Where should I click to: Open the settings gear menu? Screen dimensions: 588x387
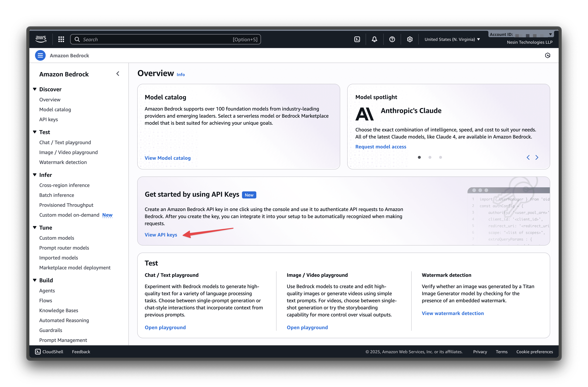410,39
